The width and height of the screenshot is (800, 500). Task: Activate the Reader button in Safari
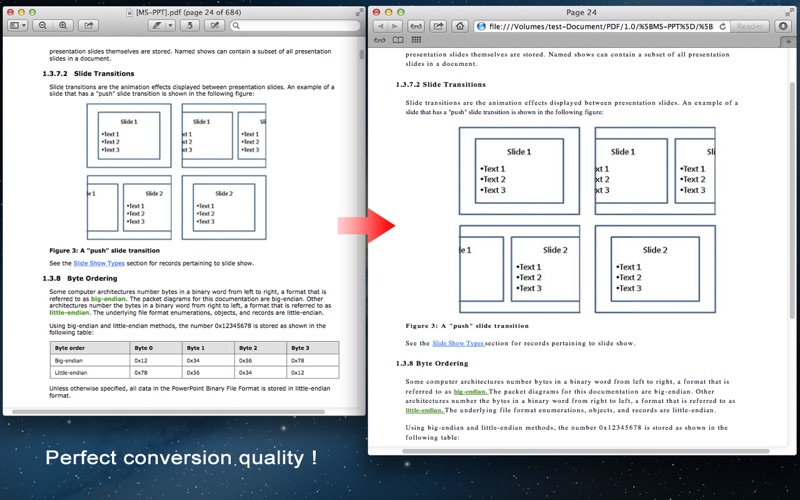pos(749,26)
